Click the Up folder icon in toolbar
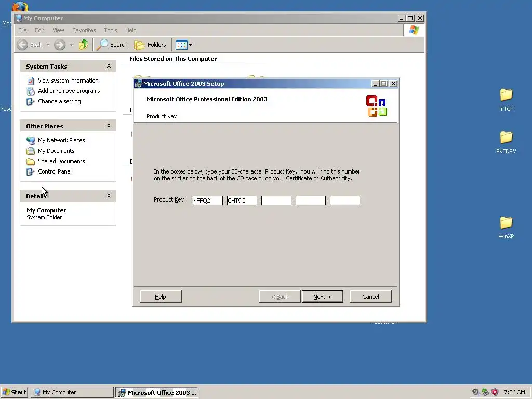The height and width of the screenshot is (399, 532). 84,45
